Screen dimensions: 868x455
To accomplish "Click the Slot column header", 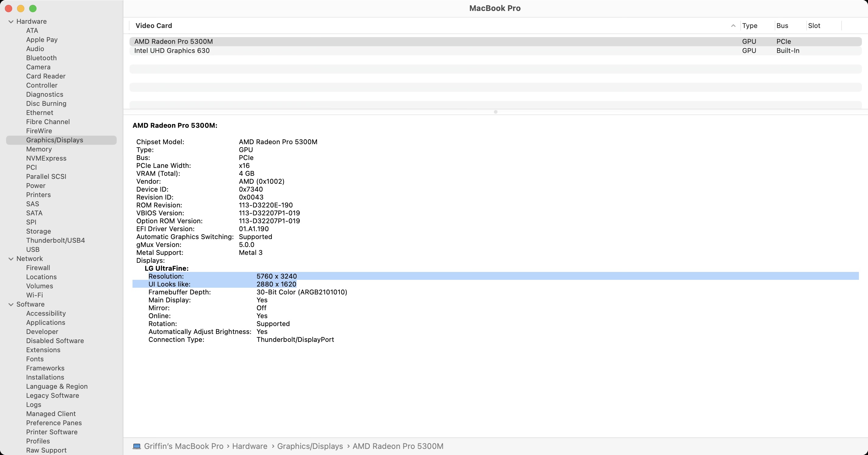I will coord(815,25).
